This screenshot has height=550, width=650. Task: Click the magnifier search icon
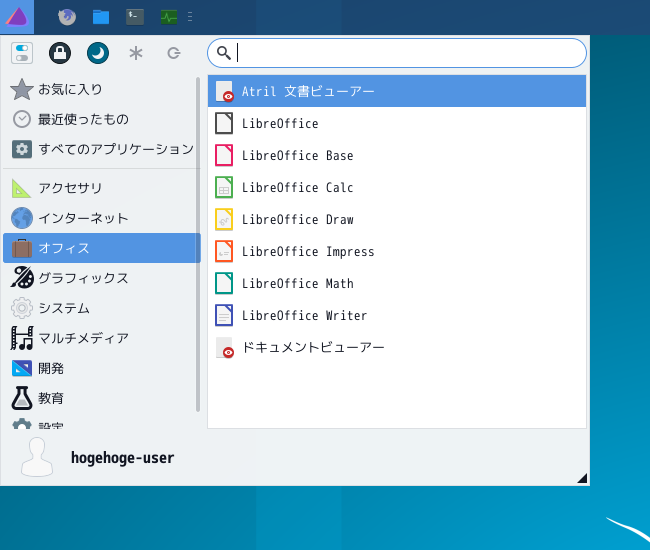click(224, 53)
